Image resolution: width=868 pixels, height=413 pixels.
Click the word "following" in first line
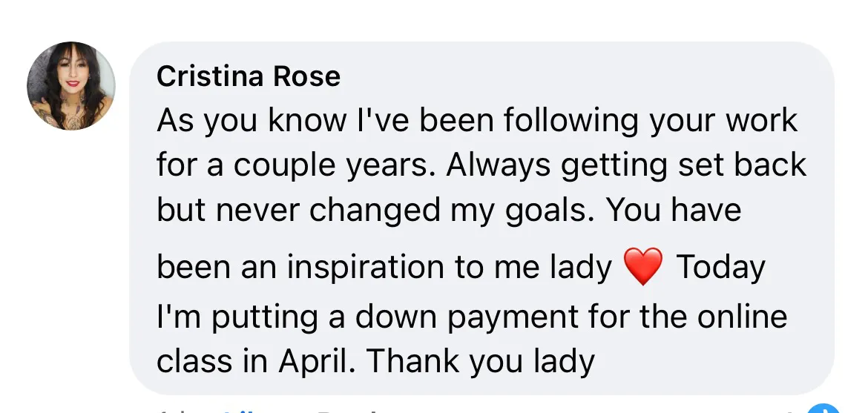(x=571, y=121)
